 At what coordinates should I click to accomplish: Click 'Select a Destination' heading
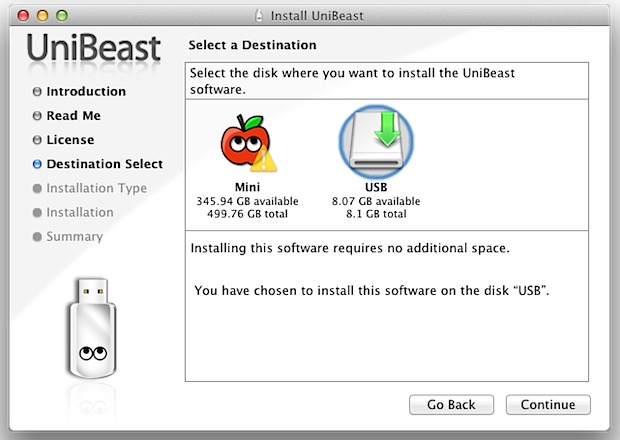coord(252,45)
